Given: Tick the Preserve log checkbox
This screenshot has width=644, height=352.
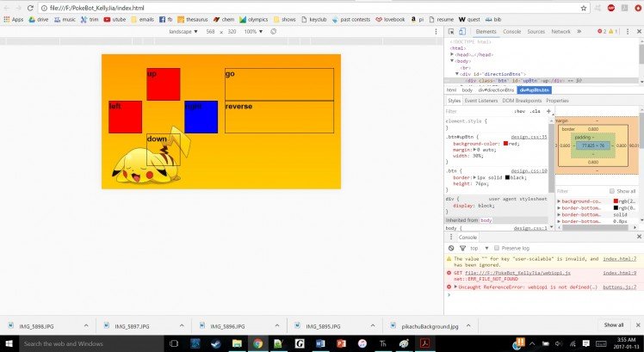Looking at the screenshot, I should click(497, 248).
